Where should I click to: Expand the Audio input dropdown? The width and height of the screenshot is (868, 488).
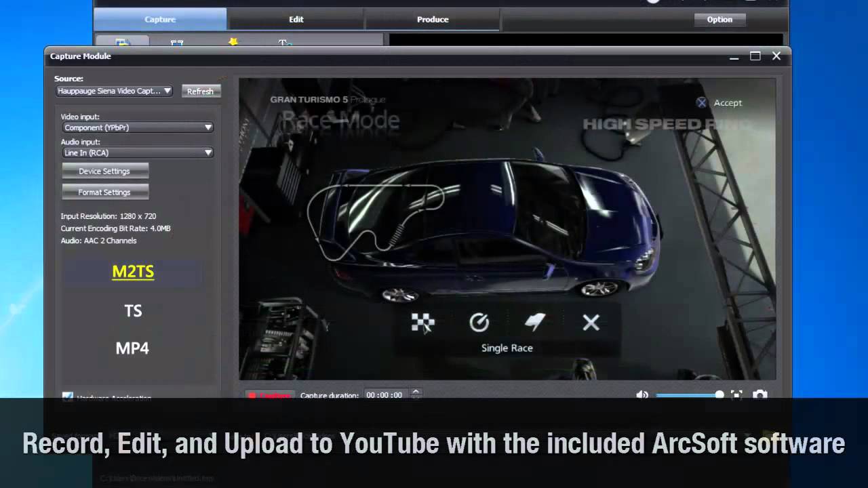pyautogui.click(x=137, y=152)
